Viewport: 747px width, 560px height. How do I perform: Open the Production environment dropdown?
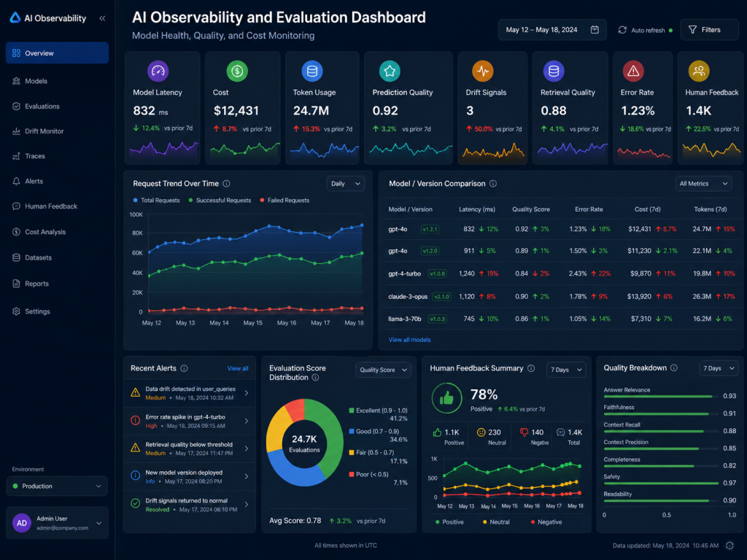57,486
